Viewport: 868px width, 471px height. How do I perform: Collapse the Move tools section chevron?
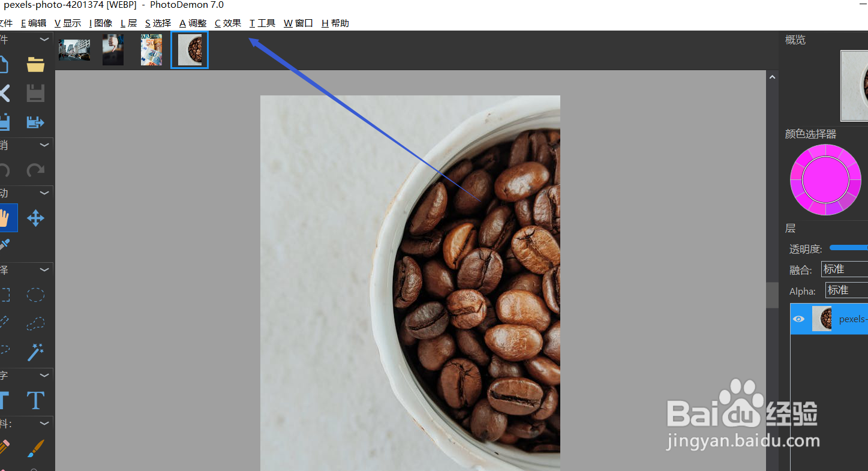point(44,193)
